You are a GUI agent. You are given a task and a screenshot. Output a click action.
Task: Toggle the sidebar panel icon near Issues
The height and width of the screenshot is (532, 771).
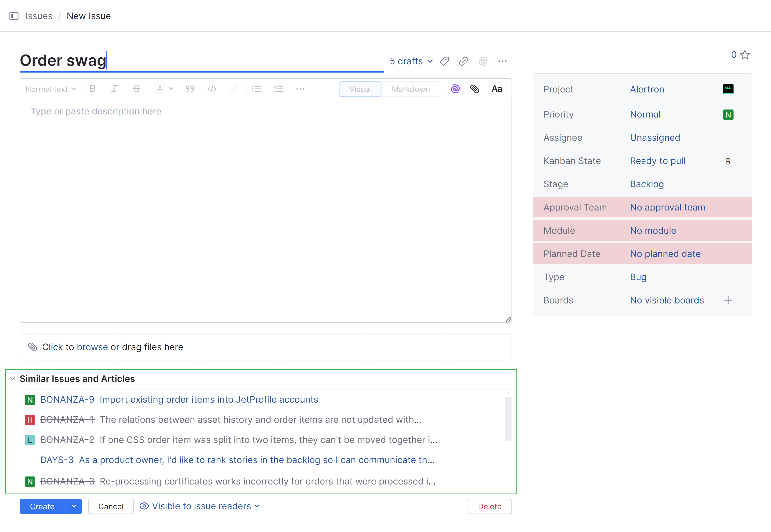point(14,16)
